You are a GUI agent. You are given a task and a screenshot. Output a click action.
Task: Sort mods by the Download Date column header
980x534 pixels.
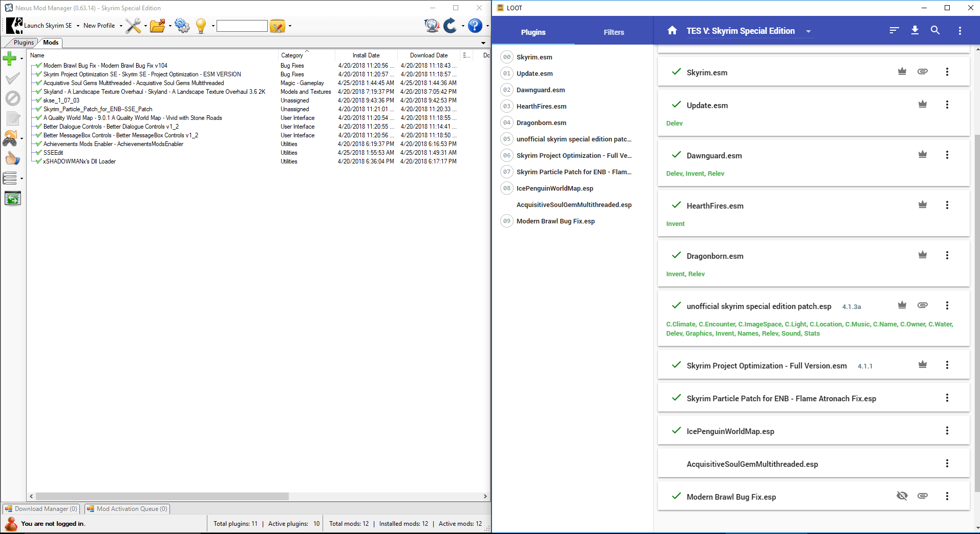coord(429,55)
